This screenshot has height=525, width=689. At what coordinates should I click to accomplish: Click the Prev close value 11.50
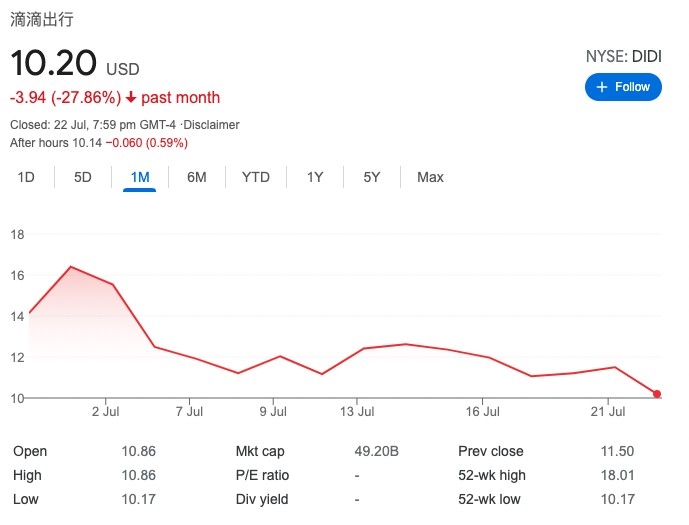click(617, 451)
